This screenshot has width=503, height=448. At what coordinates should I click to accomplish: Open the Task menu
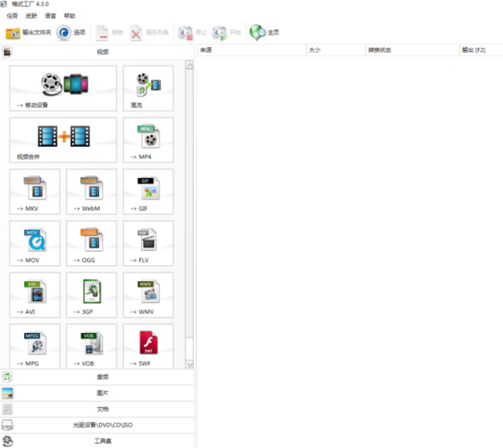[13, 16]
